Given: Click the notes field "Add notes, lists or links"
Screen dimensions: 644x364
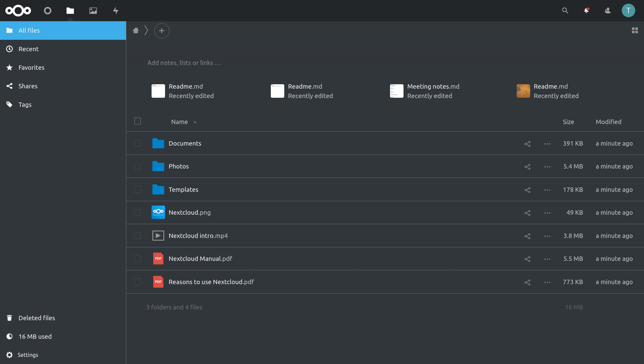Looking at the screenshot, I should [x=184, y=63].
